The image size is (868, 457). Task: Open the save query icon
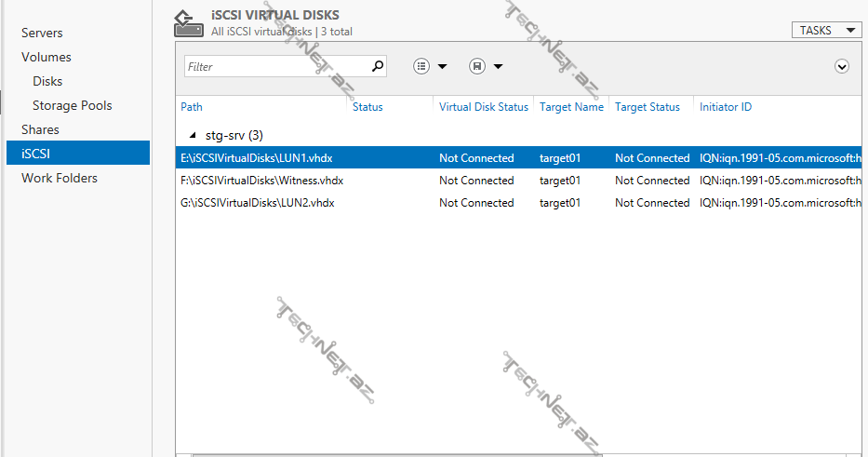click(x=477, y=66)
